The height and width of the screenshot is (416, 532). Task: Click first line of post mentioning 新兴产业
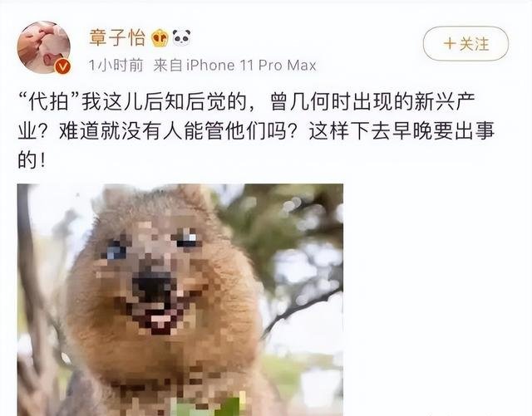(x=247, y=102)
